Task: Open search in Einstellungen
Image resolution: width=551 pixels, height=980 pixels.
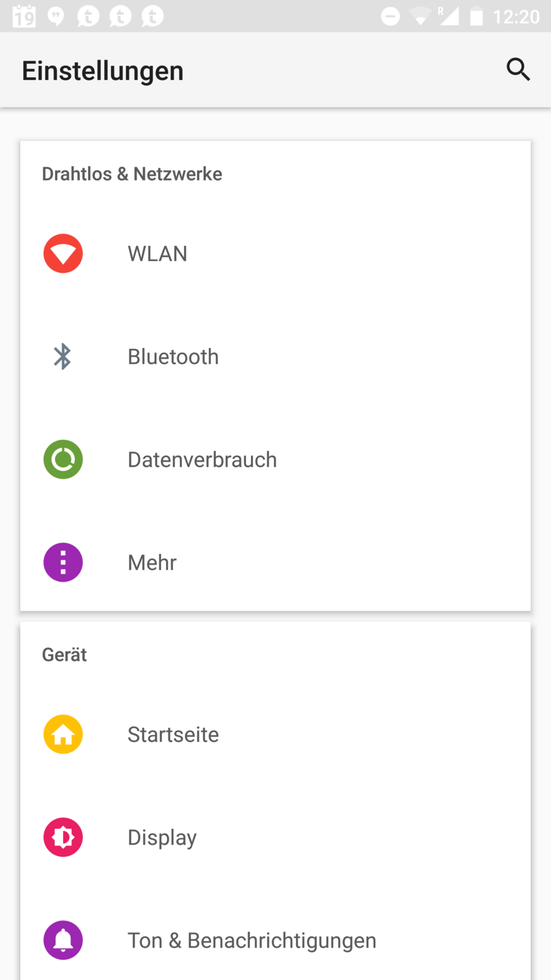Action: (x=518, y=70)
